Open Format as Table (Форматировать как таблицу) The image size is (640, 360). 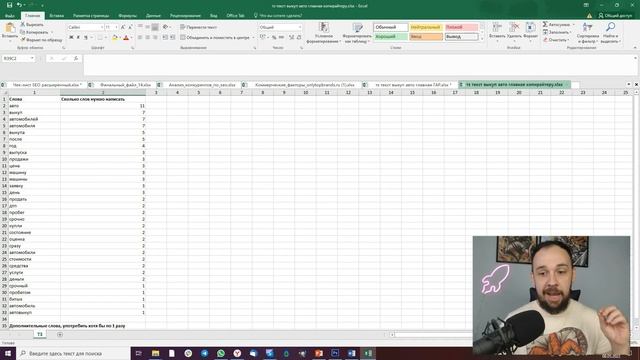pos(357,33)
